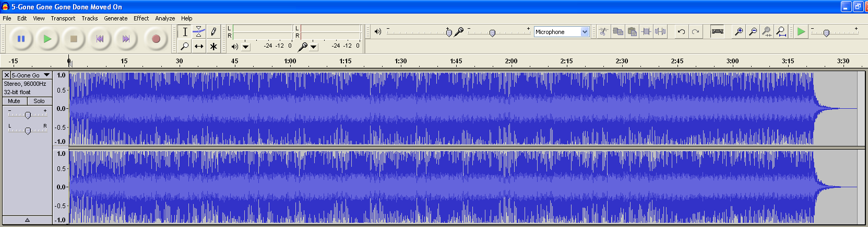
Task: Select the Envelope tool
Action: tap(199, 32)
